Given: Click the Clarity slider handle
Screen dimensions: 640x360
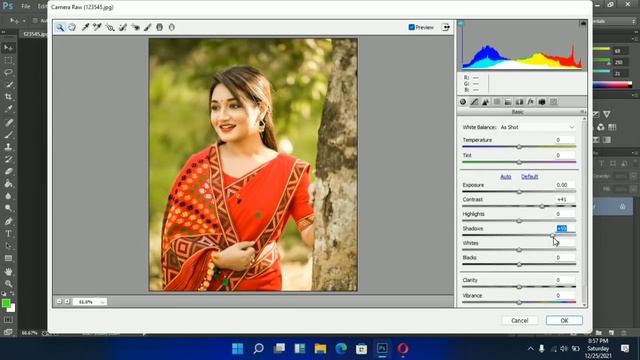Looking at the screenshot, I should pos(519,287).
